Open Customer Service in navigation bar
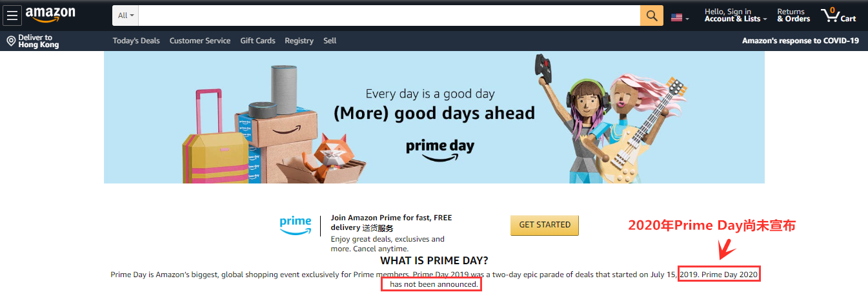The width and height of the screenshot is (868, 303). coord(200,41)
